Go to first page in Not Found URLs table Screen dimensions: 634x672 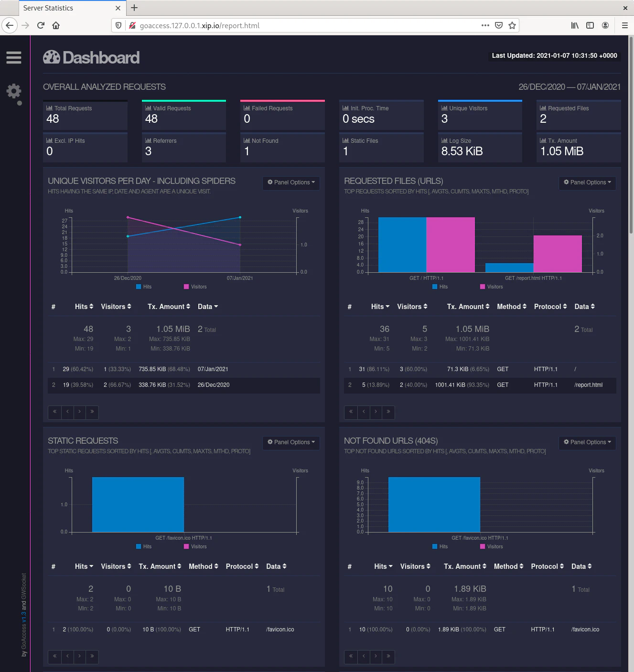351,656
